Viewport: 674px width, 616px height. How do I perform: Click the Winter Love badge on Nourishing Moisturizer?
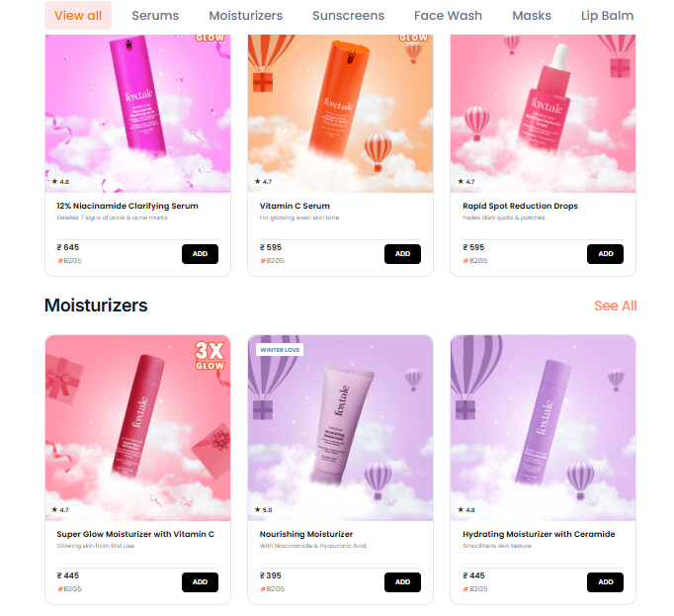point(280,350)
